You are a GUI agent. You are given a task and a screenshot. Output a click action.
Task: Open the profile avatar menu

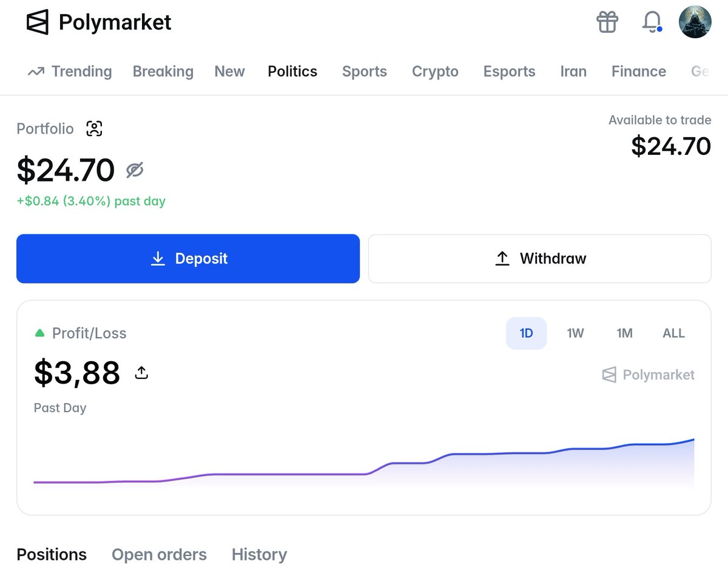point(695,22)
